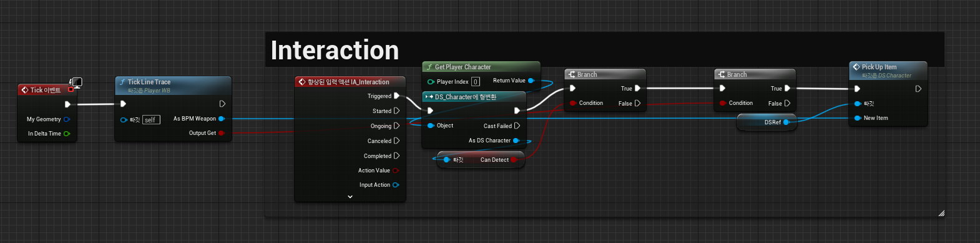The height and width of the screenshot is (243, 980).
Task: Click the first Branch input execution pin
Action: (x=572, y=88)
